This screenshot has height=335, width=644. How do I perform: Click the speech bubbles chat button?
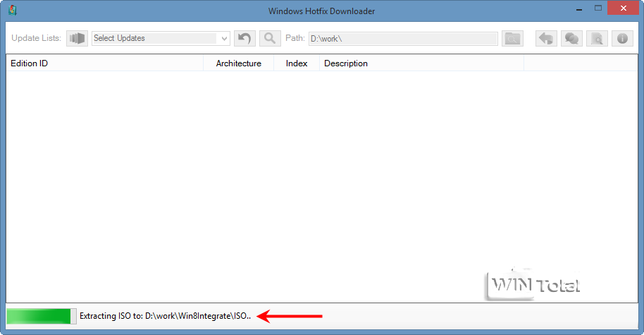pos(571,39)
